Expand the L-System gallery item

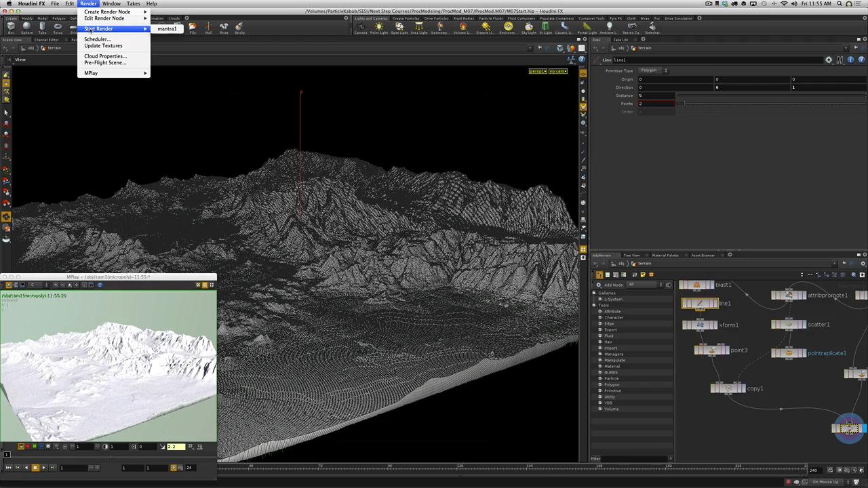pyautogui.click(x=600, y=299)
